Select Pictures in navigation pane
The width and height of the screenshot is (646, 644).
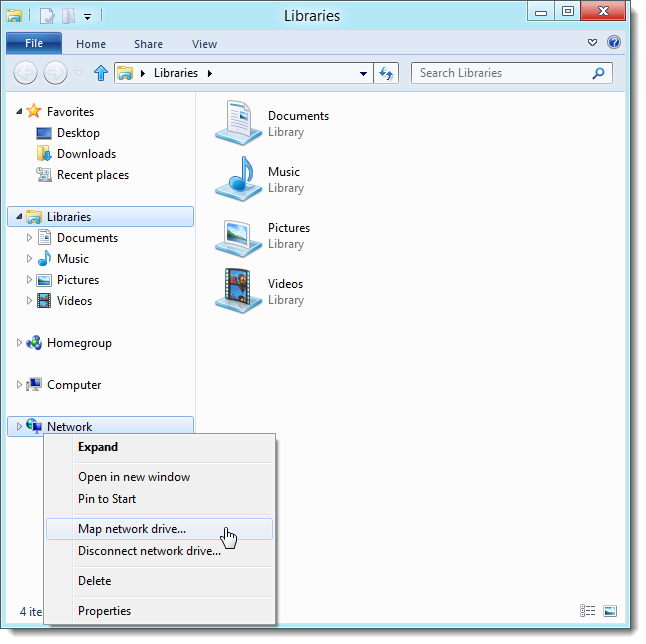pyautogui.click(x=78, y=280)
